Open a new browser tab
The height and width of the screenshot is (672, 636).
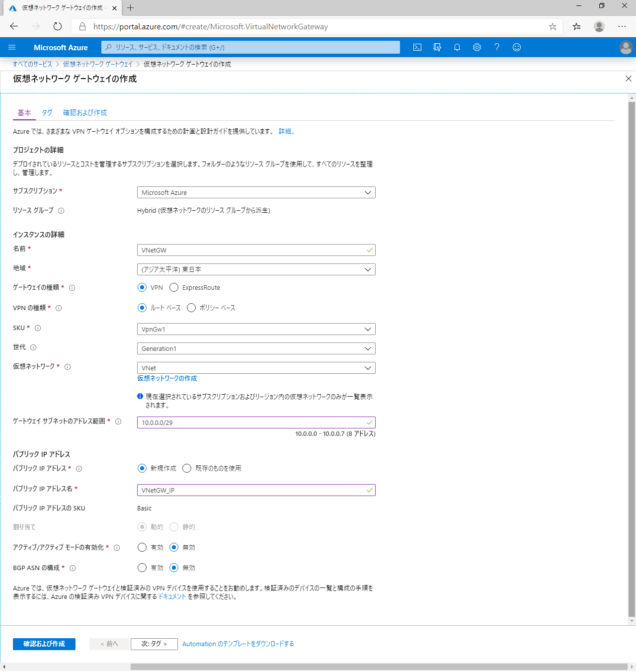(130, 7)
